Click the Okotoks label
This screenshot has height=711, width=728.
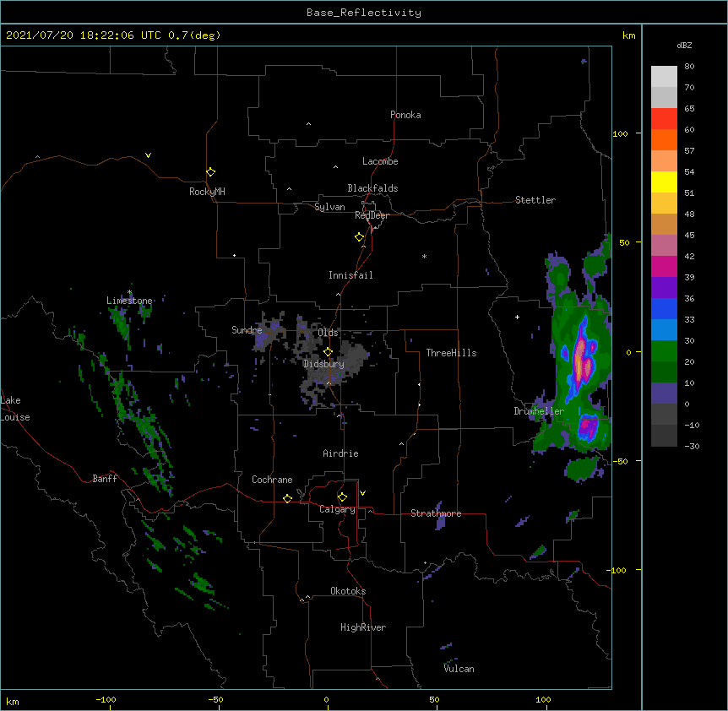348,591
